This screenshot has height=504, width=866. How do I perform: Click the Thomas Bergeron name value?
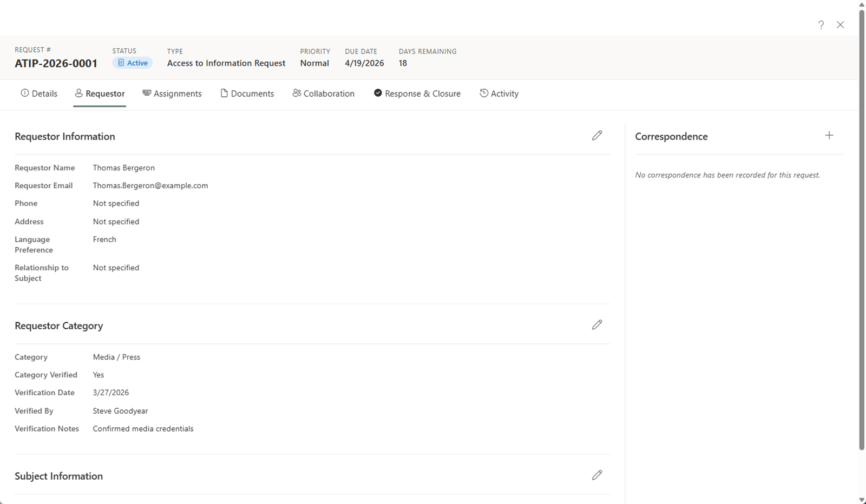[124, 168]
